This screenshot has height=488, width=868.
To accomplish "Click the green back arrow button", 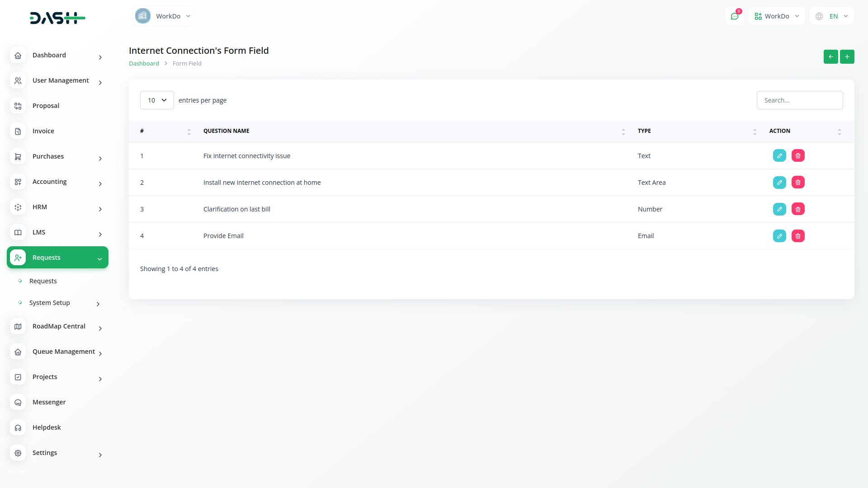I will pos(830,57).
